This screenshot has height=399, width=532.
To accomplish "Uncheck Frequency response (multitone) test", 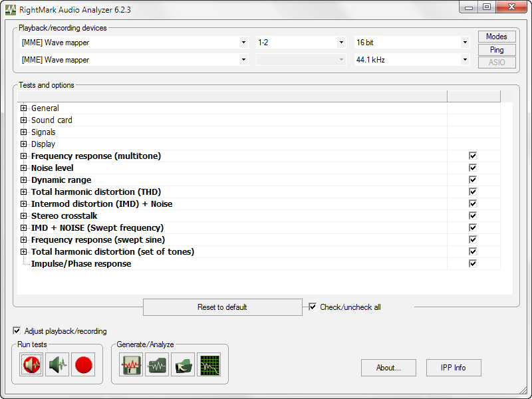I will click(x=473, y=156).
